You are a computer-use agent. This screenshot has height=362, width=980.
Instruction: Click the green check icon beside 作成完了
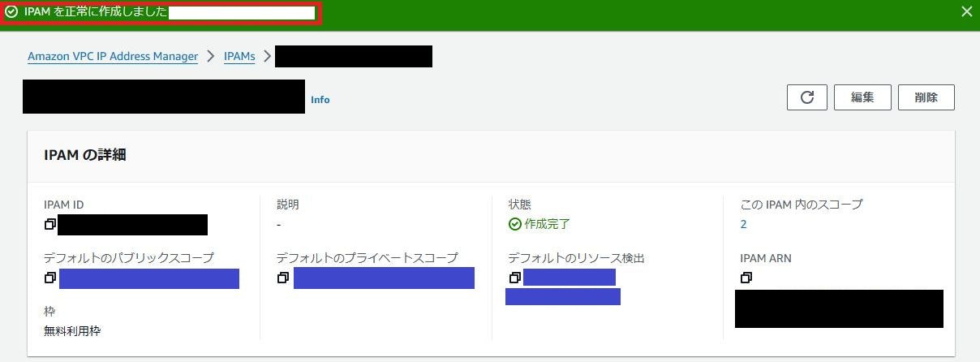tap(514, 224)
